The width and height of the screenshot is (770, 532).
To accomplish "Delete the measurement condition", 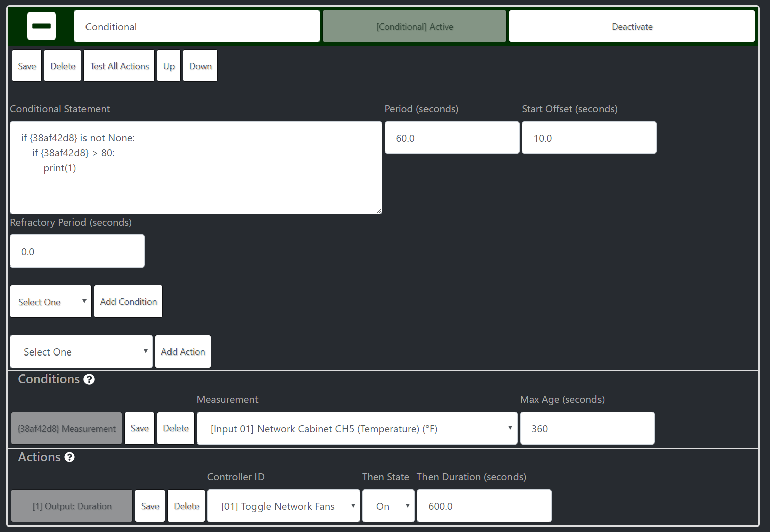I will (x=176, y=428).
